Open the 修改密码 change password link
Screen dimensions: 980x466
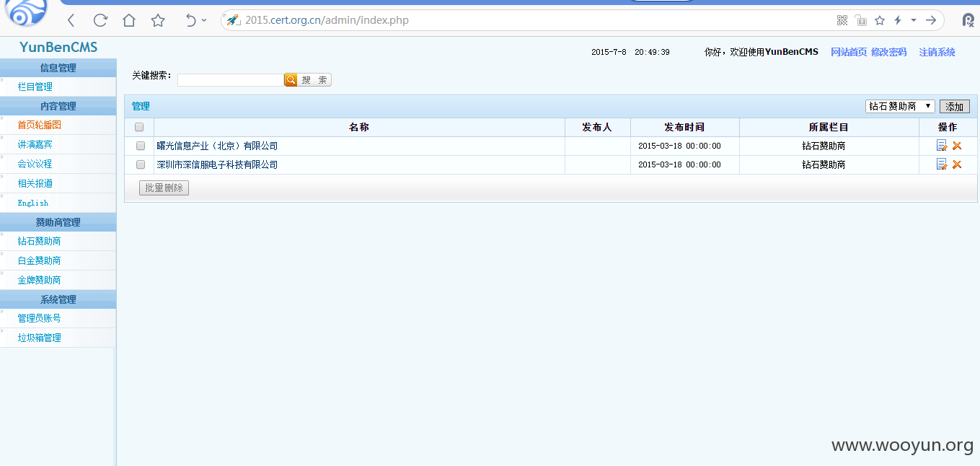[888, 52]
